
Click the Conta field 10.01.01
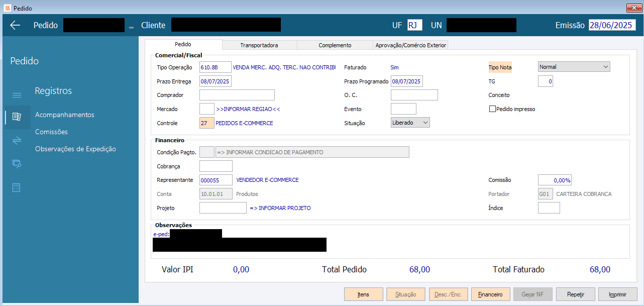tap(216, 193)
